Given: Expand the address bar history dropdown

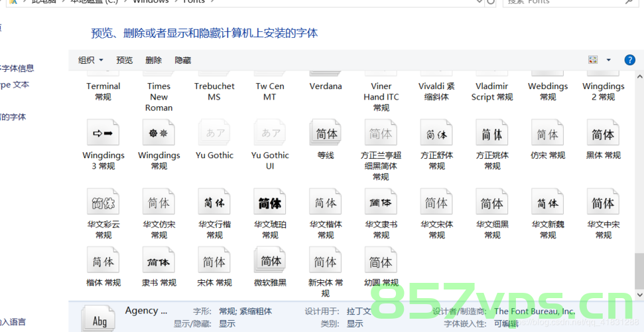Looking at the screenshot, I should coord(479,2).
